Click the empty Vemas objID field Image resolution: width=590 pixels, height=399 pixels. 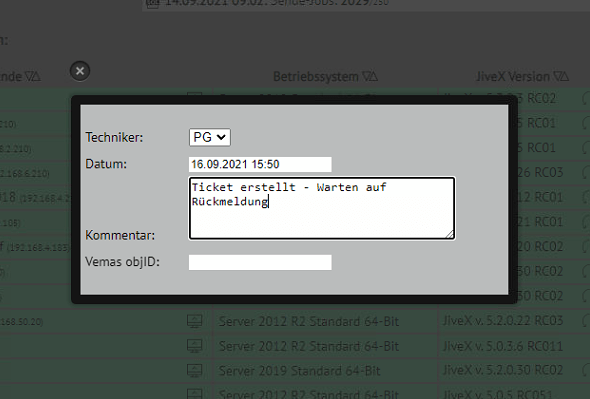(260, 262)
